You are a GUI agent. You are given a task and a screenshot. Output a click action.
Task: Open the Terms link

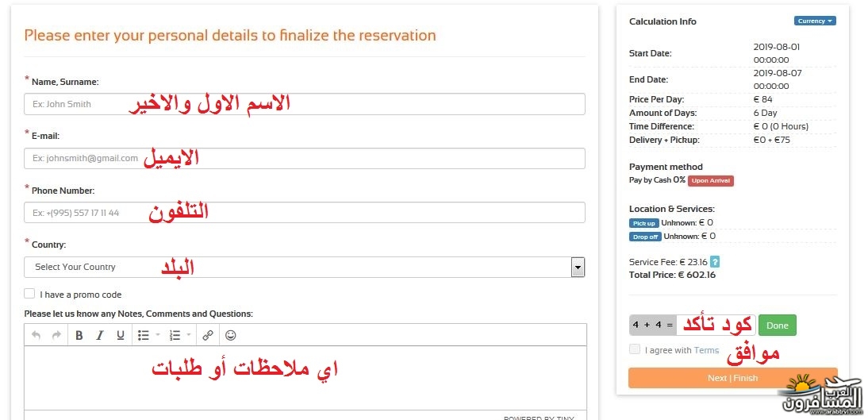[706, 350]
